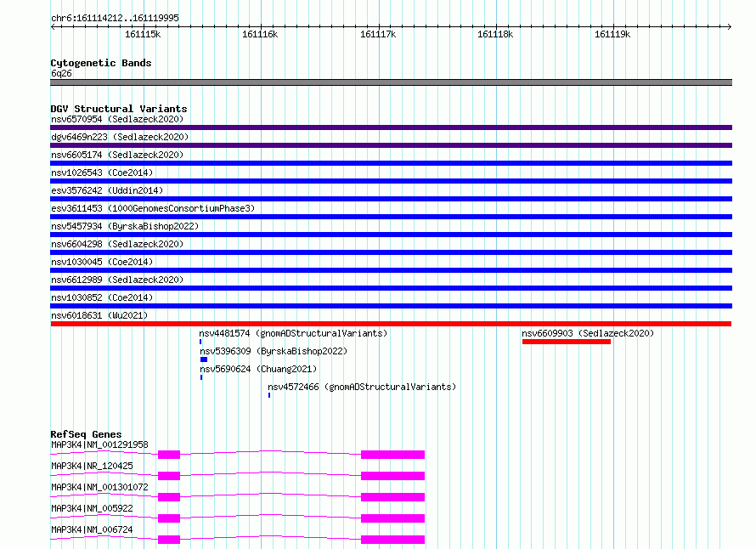Open nsv6609903 (Sedlazeck2020) label

point(588,333)
